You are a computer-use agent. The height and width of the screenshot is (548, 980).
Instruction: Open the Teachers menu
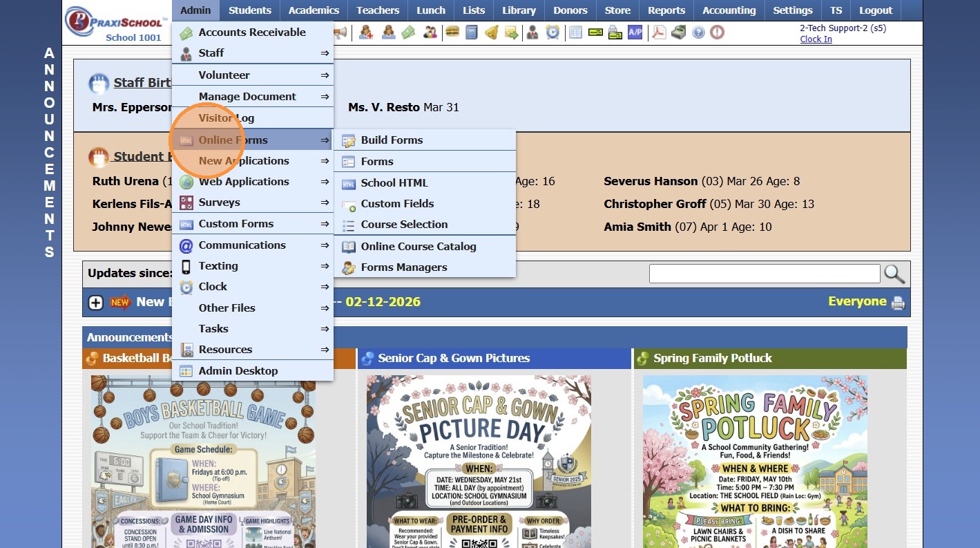378,10
